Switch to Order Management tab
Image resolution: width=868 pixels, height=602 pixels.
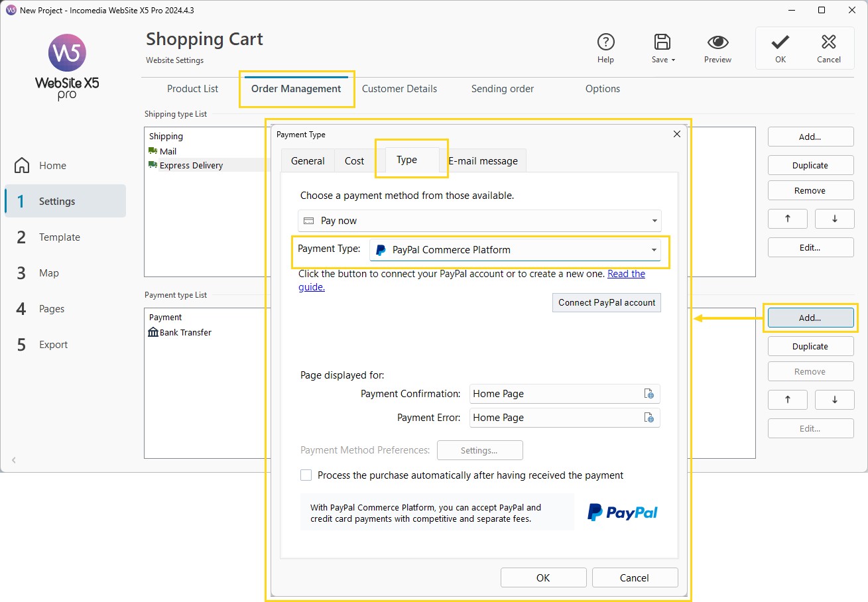tap(296, 89)
